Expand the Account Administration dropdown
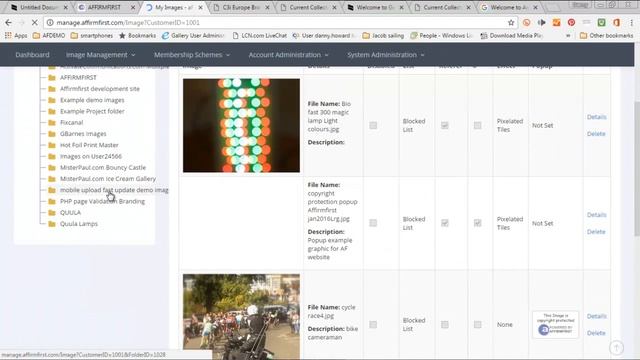The width and height of the screenshot is (640, 360). [289, 55]
